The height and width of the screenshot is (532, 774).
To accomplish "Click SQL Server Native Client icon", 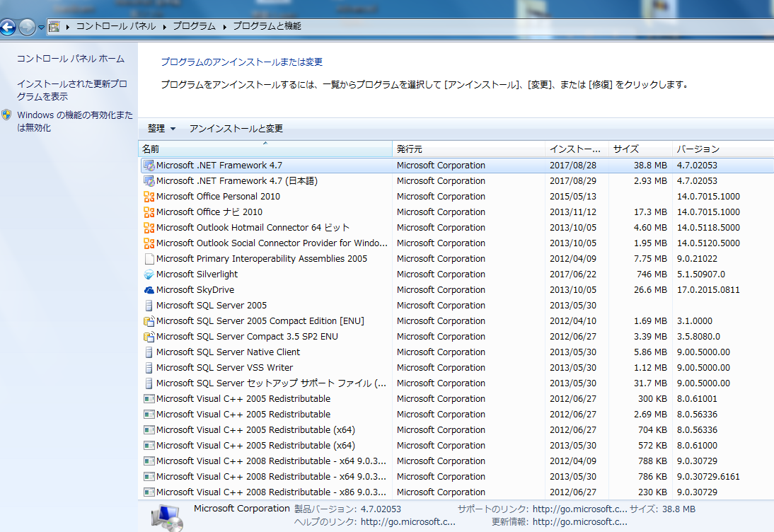I will [x=149, y=352].
